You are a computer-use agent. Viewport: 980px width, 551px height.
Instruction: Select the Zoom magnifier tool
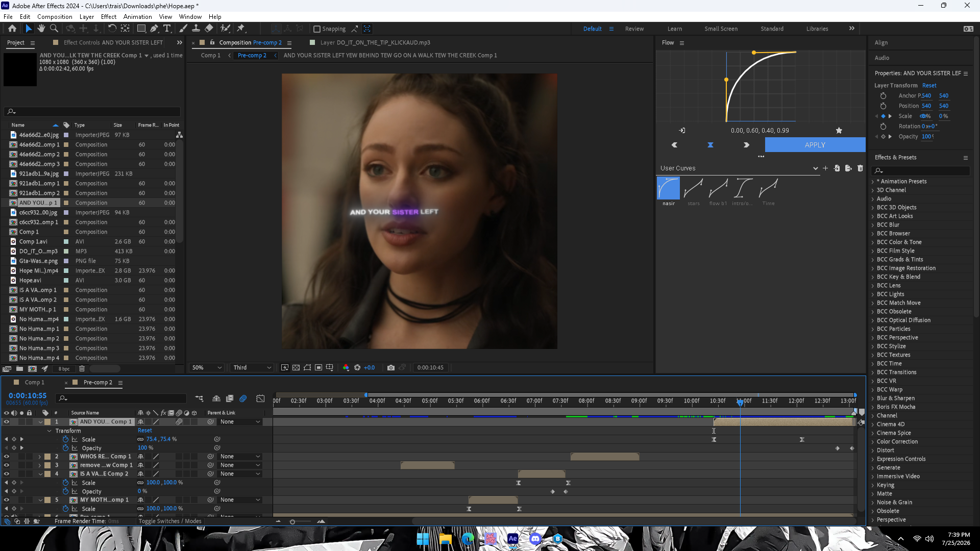[x=54, y=29]
